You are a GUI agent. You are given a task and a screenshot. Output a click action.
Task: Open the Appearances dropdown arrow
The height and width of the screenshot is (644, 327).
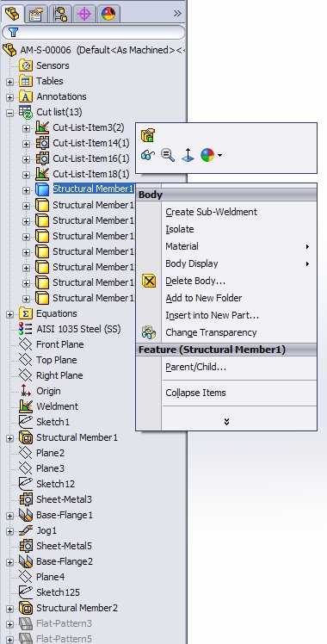click(220, 155)
